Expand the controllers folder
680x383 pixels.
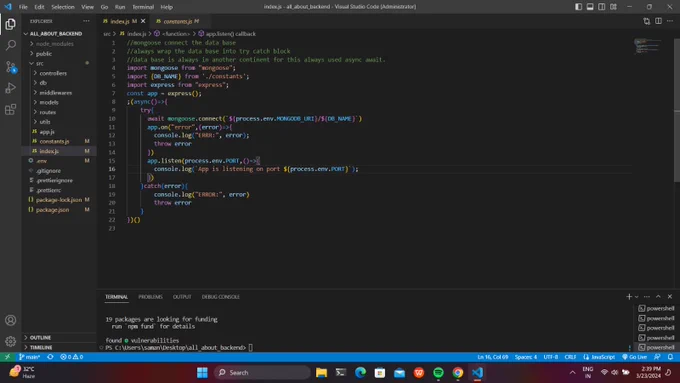53,73
